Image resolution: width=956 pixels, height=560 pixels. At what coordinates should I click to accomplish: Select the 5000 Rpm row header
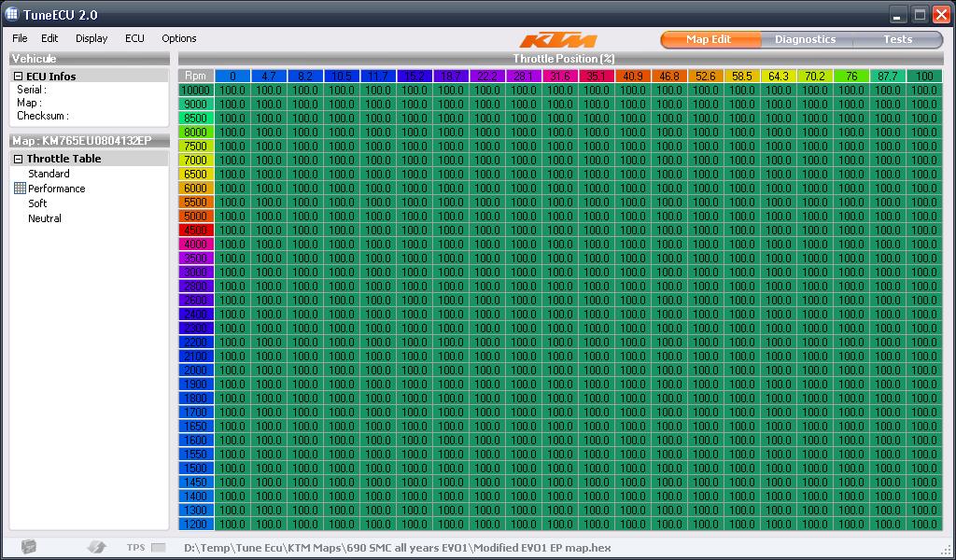click(196, 217)
